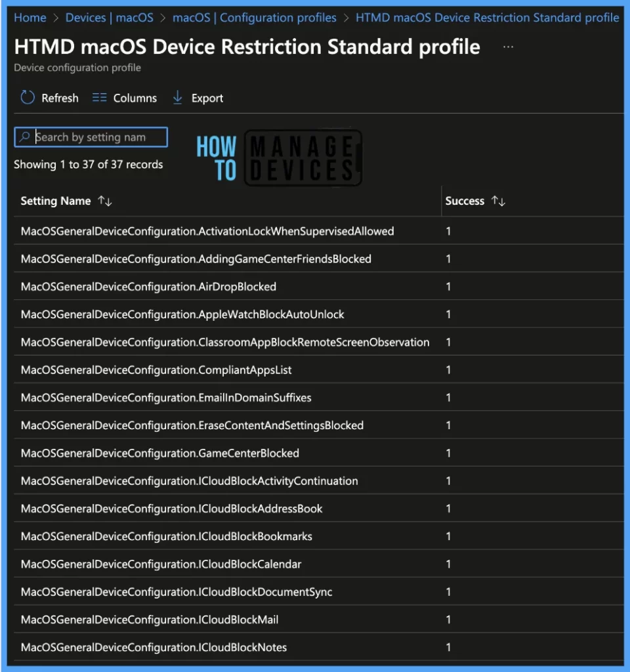630x672 pixels.
Task: Open macOS | Configuration profiles breadcrumb
Action: [255, 18]
